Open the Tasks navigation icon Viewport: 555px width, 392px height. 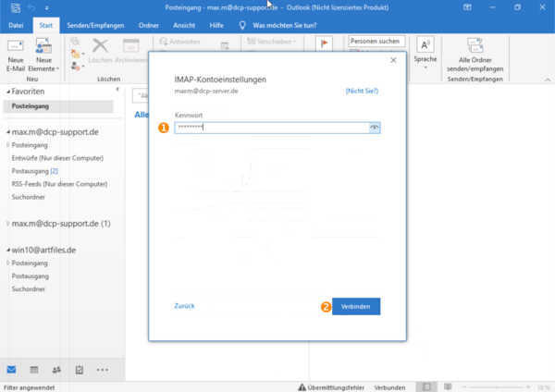(x=80, y=370)
